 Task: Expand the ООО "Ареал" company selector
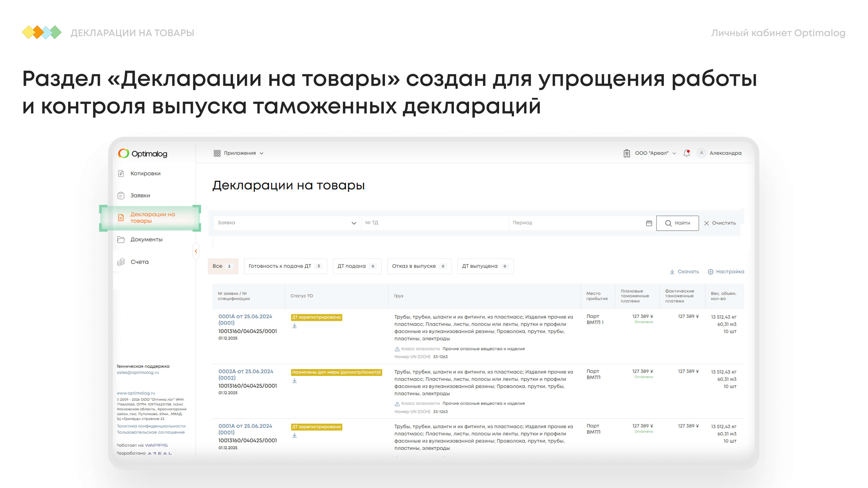651,153
